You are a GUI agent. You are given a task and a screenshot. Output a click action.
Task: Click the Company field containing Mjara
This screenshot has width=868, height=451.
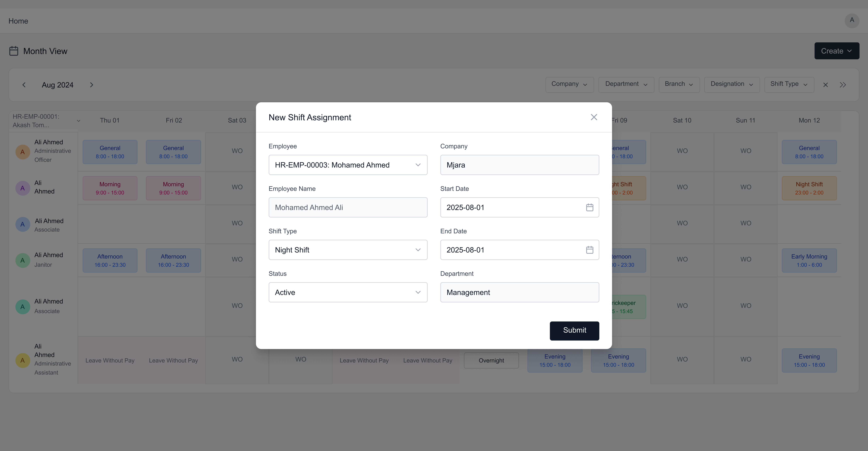pyautogui.click(x=519, y=165)
